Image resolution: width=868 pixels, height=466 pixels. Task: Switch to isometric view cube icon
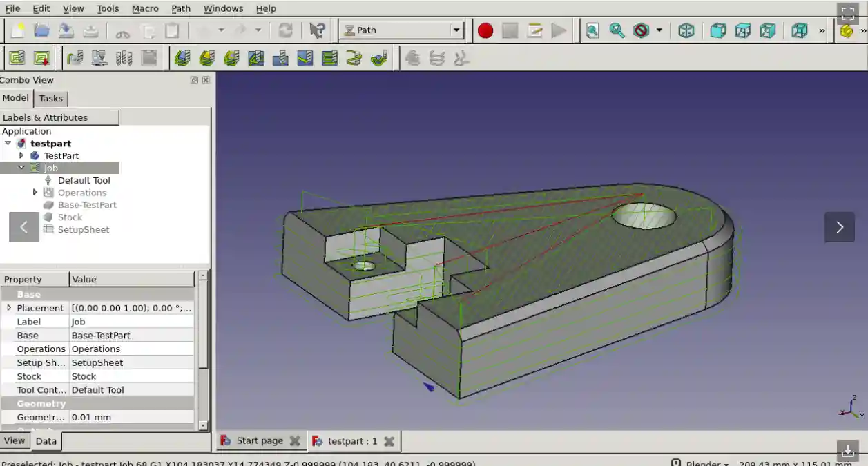point(686,30)
